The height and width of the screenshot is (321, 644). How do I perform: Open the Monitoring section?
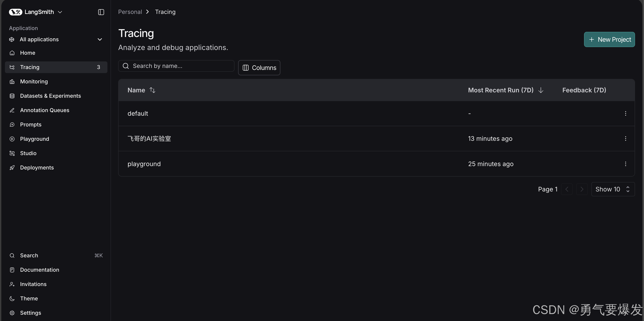tap(34, 81)
